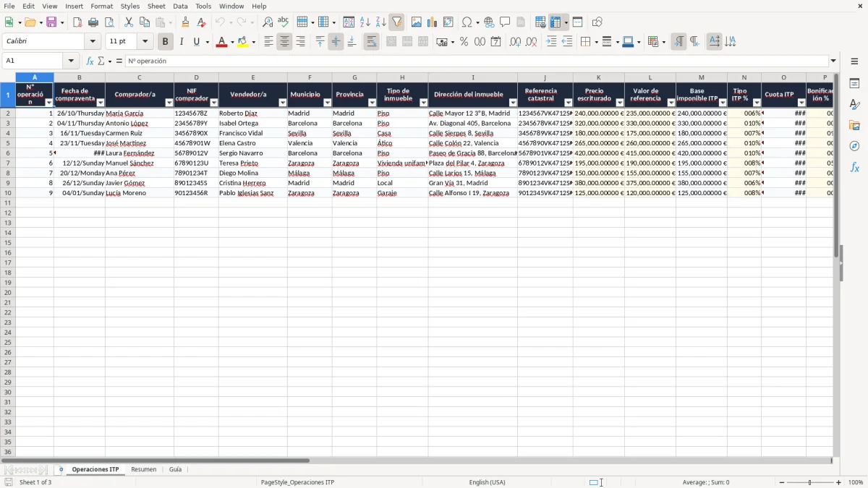The image size is (868, 488).
Task: Open the Precio escriturado filter arrow
Action: pos(620,103)
